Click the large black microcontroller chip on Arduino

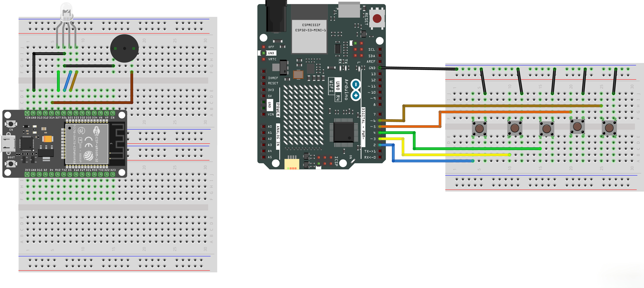tap(343, 132)
